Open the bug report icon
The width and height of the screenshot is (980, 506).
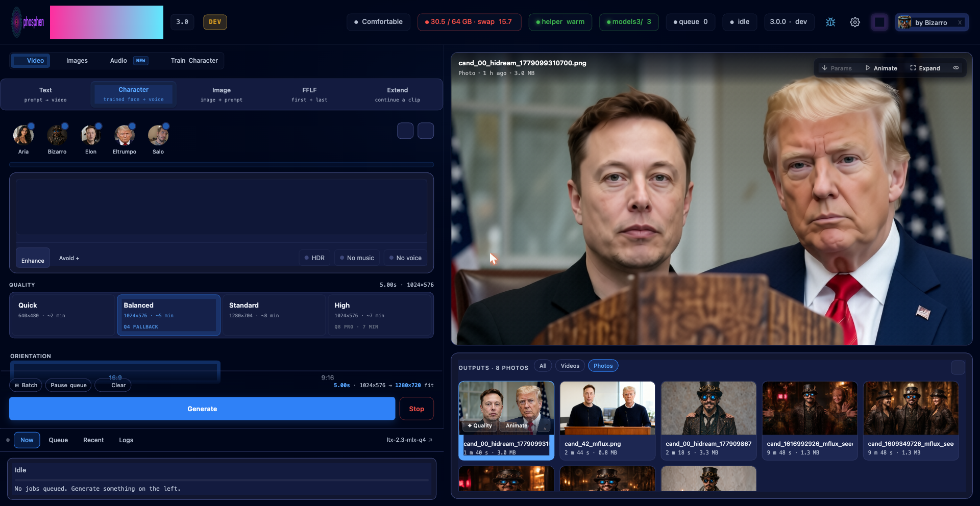pyautogui.click(x=830, y=22)
